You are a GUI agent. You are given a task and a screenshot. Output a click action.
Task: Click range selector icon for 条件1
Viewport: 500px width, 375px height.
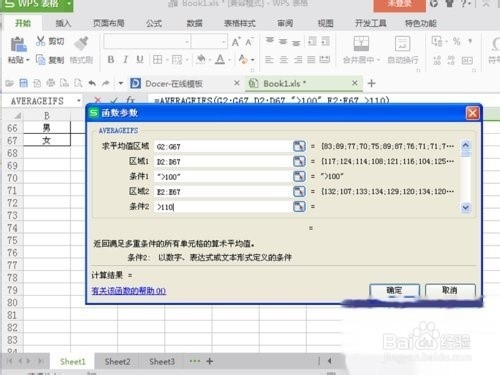tap(299, 176)
